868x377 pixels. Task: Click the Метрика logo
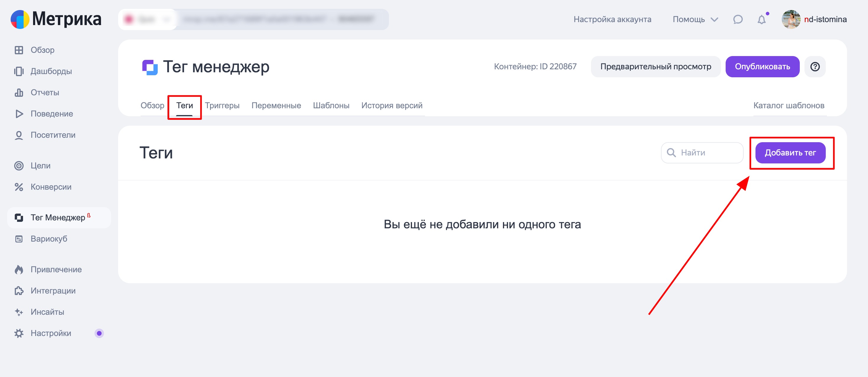[56, 19]
